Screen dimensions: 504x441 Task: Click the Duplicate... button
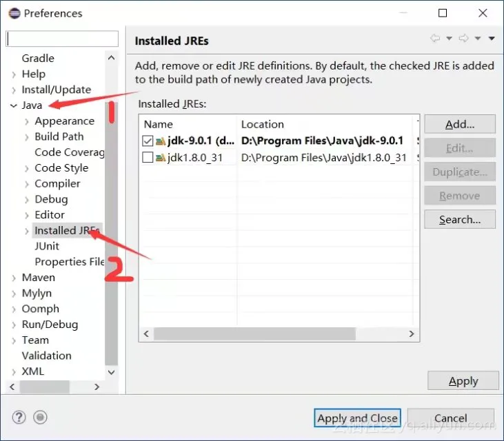tap(460, 172)
